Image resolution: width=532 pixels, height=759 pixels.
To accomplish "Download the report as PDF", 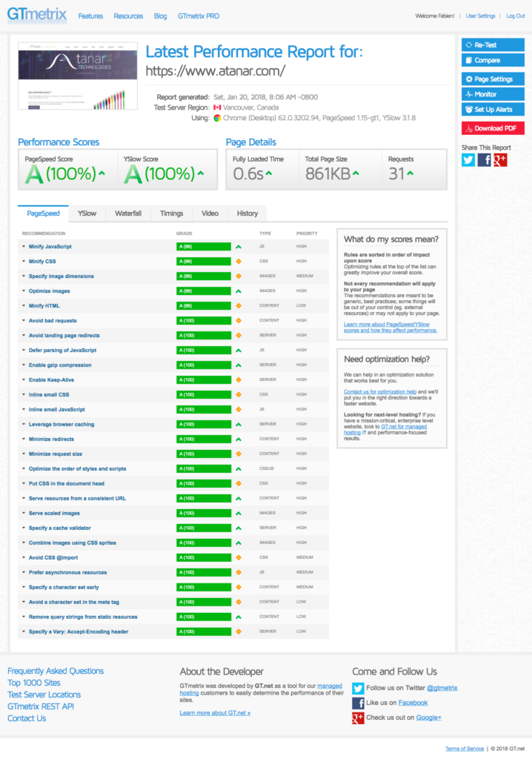I will coord(493,128).
